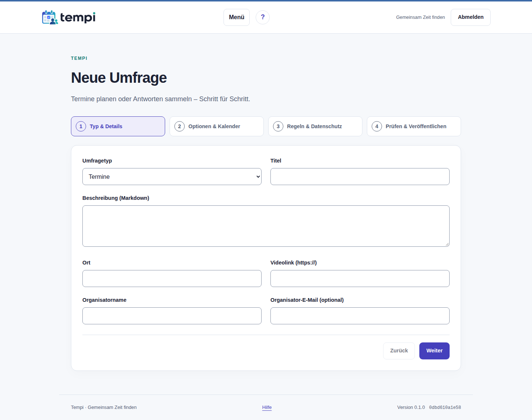Focus the Ort input field
532x420 pixels.
[x=172, y=279]
